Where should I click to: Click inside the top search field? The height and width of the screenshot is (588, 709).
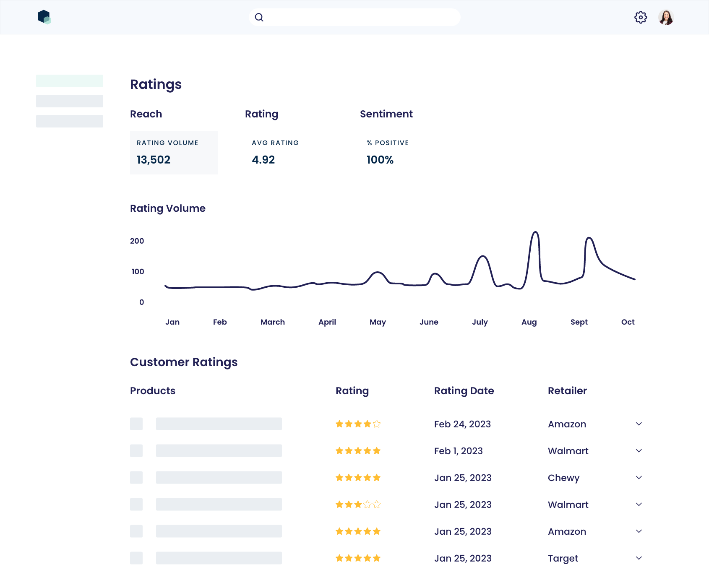[x=361, y=17]
